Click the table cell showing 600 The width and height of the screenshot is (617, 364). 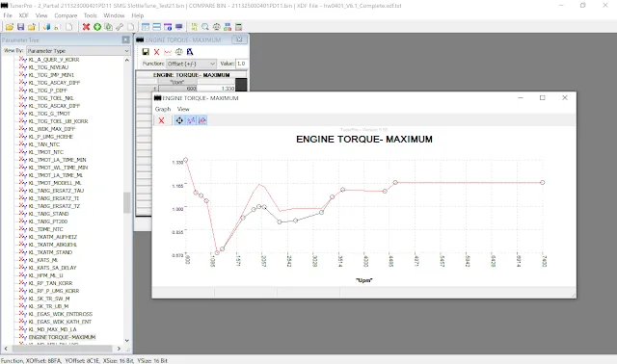[177, 89]
